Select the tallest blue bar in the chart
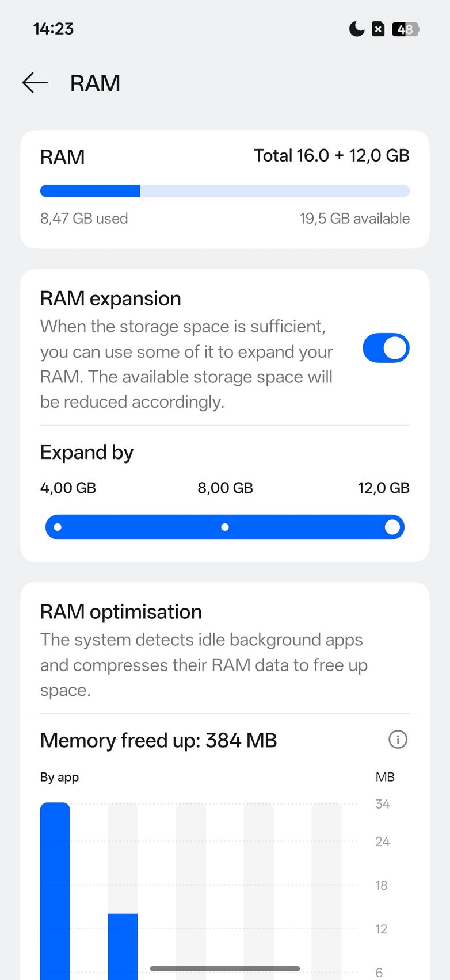 click(x=55, y=891)
